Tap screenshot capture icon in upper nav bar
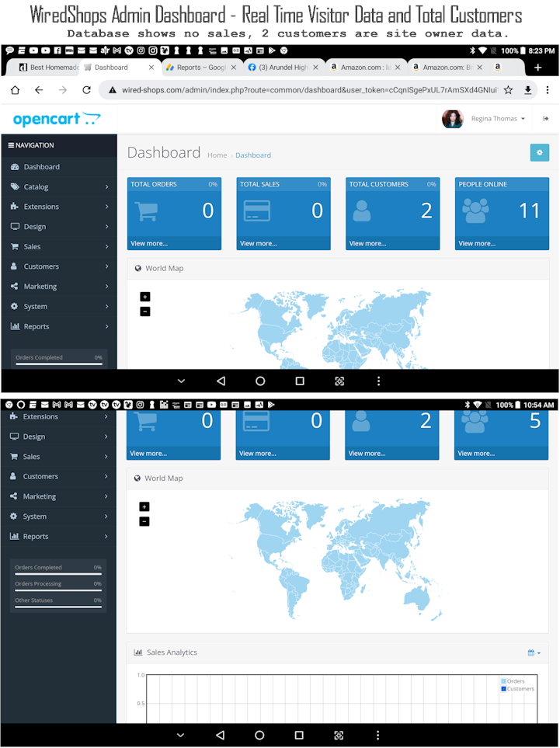 pyautogui.click(x=339, y=381)
